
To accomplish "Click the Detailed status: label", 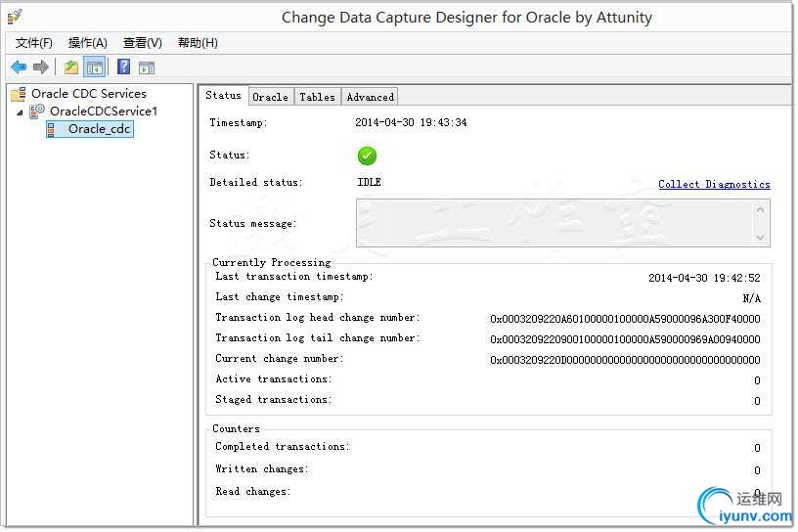I will (256, 182).
